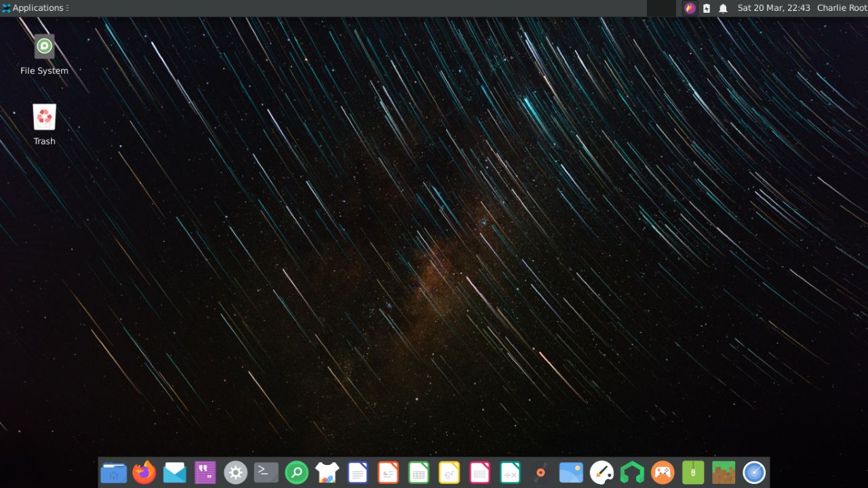Viewport: 868px width, 488px height.
Task: Open the blue image viewer in dock
Action: [572, 472]
